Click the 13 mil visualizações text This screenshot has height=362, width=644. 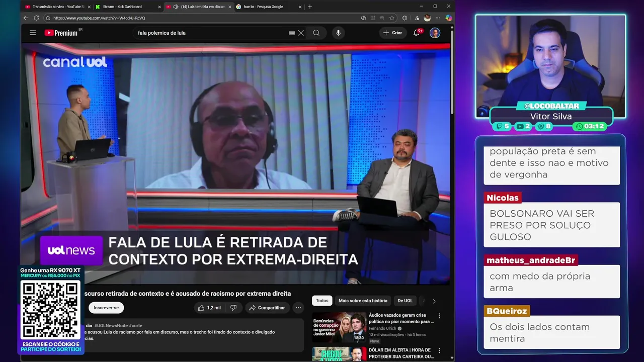coord(386,335)
